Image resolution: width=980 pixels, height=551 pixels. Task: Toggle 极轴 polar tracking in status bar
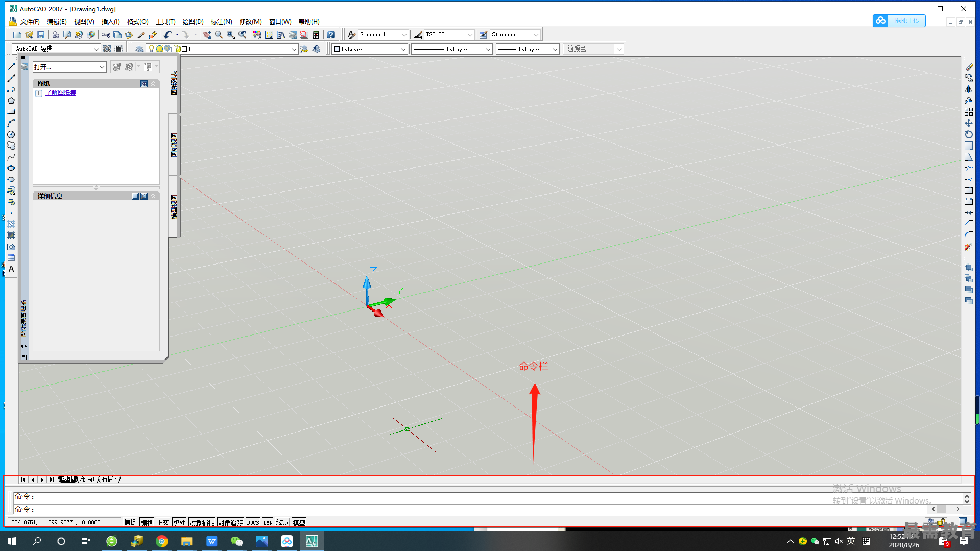[179, 522]
